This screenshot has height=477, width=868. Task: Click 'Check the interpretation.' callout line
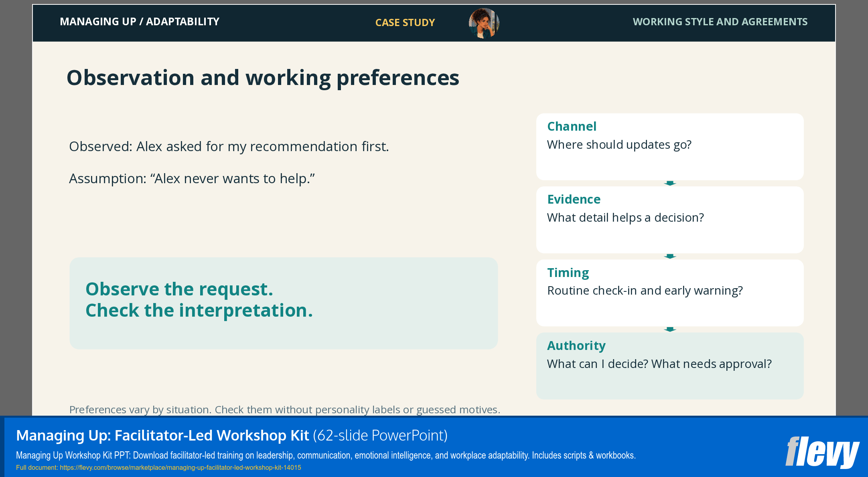[x=199, y=311]
